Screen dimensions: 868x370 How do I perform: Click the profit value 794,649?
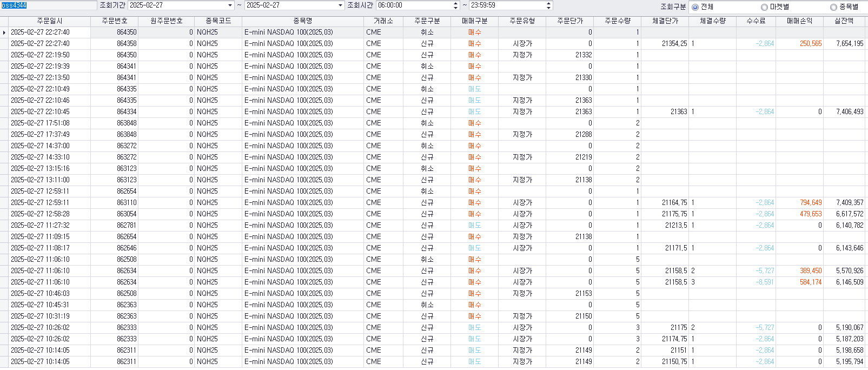tap(811, 203)
